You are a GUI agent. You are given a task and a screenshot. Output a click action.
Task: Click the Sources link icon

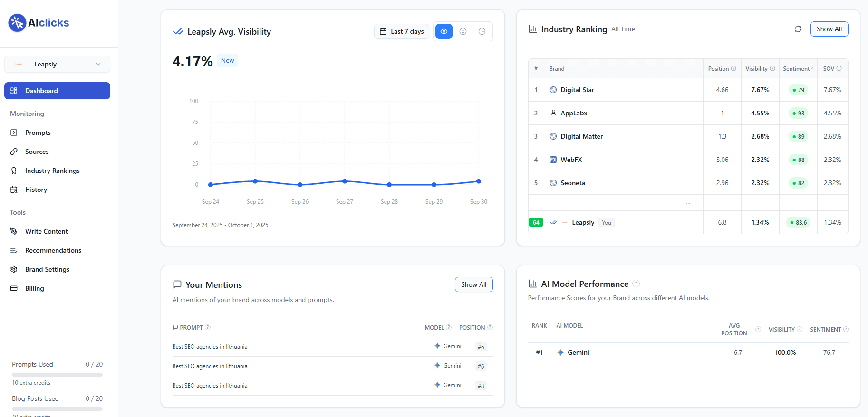point(14,152)
